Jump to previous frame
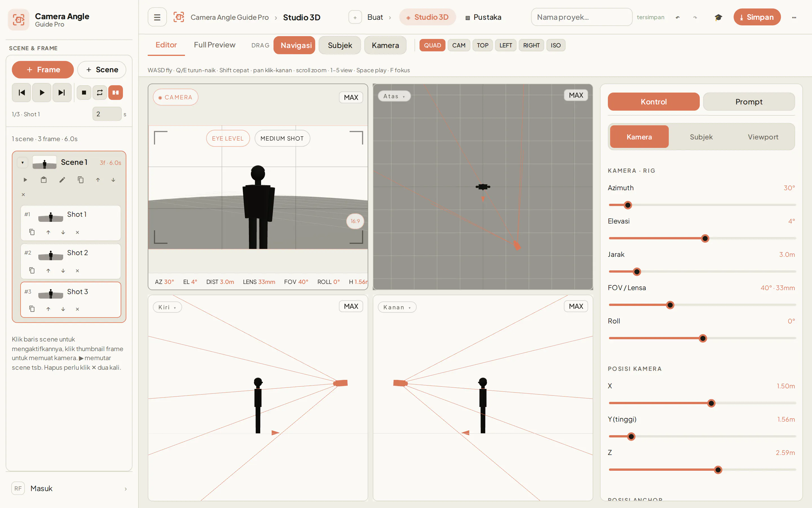This screenshot has height=508, width=812. tap(21, 92)
